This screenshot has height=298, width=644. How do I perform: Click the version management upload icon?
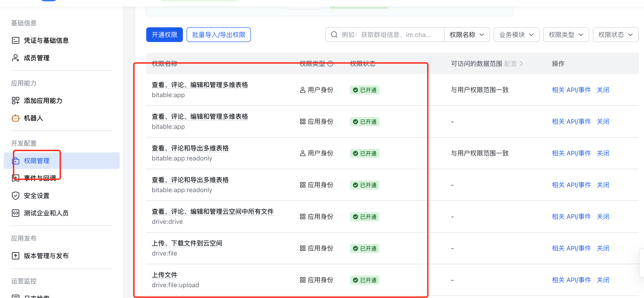tap(16, 256)
